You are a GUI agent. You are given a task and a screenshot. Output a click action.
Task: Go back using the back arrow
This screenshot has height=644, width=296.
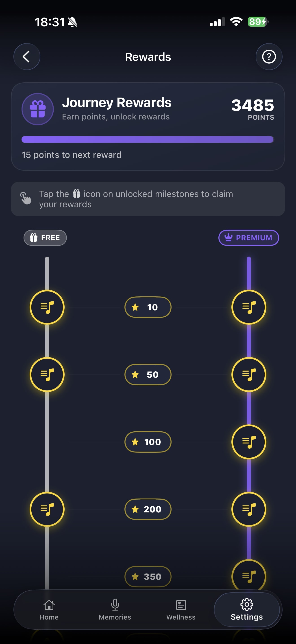click(x=27, y=57)
